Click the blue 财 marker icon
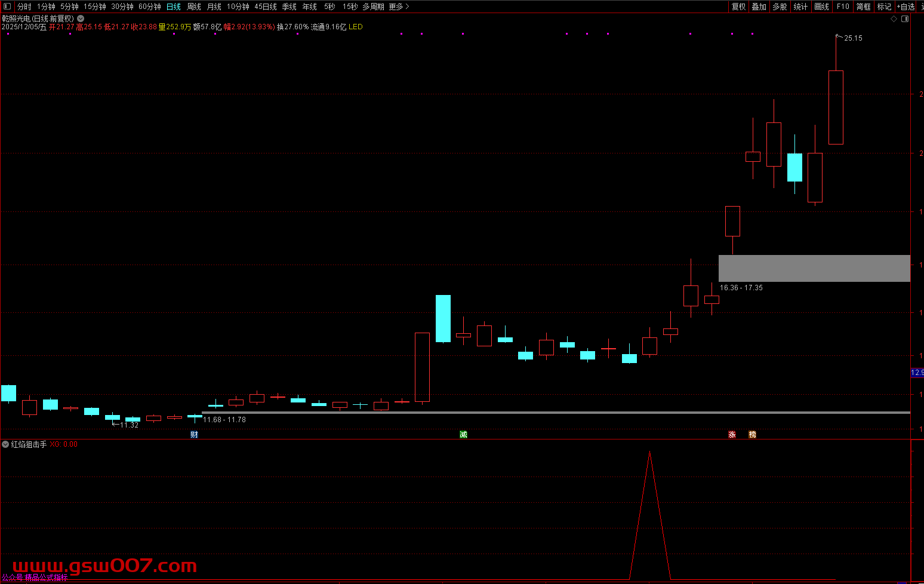This screenshot has width=924, height=584. coord(194,435)
